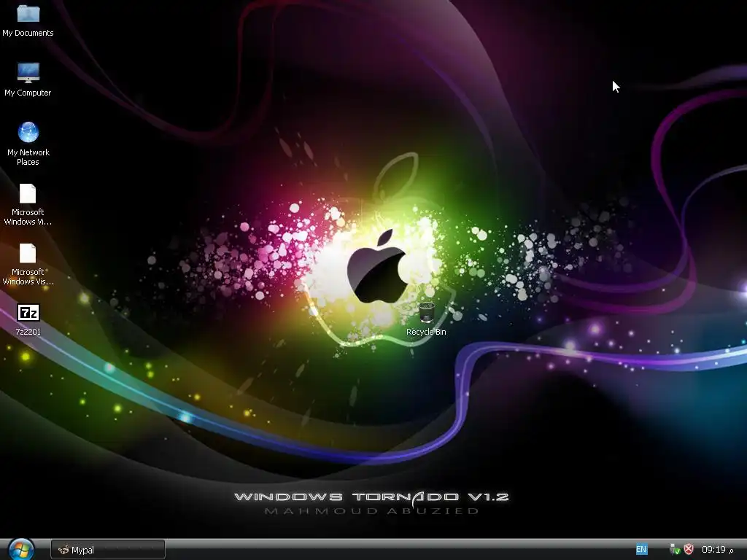Open the Start menu orb
This screenshot has width=747, height=560.
pos(21,550)
